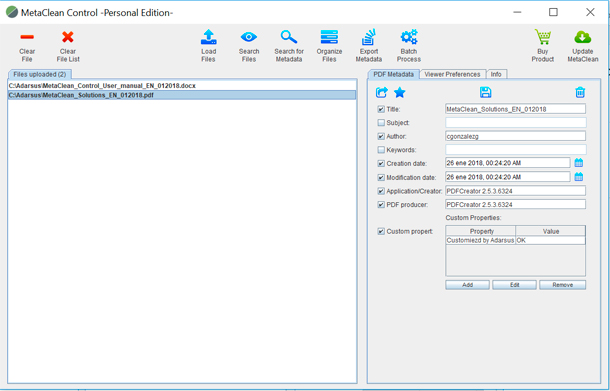Save metadata with the floppy disk icon
Viewport: 610px width, 391px height.
pyautogui.click(x=486, y=93)
